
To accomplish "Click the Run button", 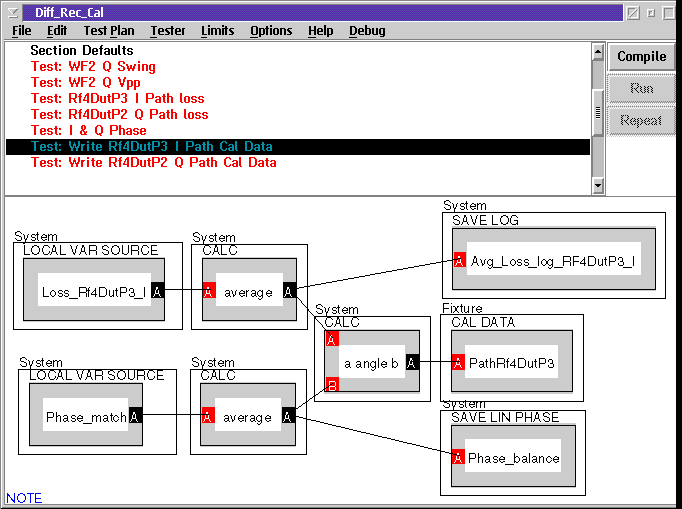I will pyautogui.click(x=642, y=89).
